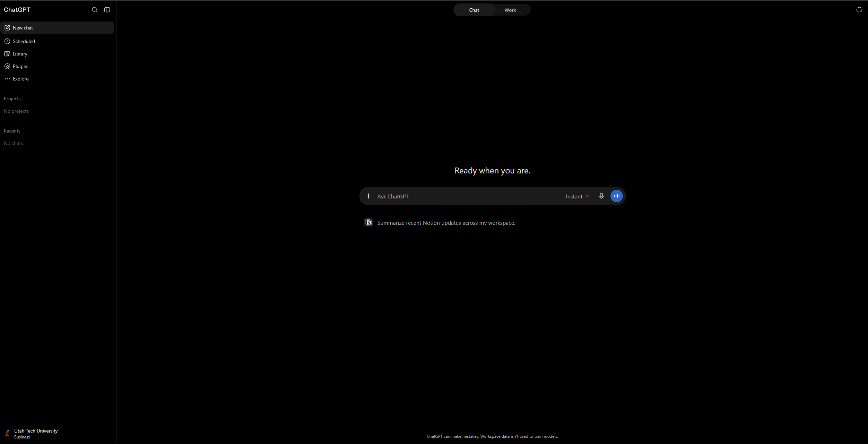Click the chevron next to Instant
The image size is (868, 444).
588,196
